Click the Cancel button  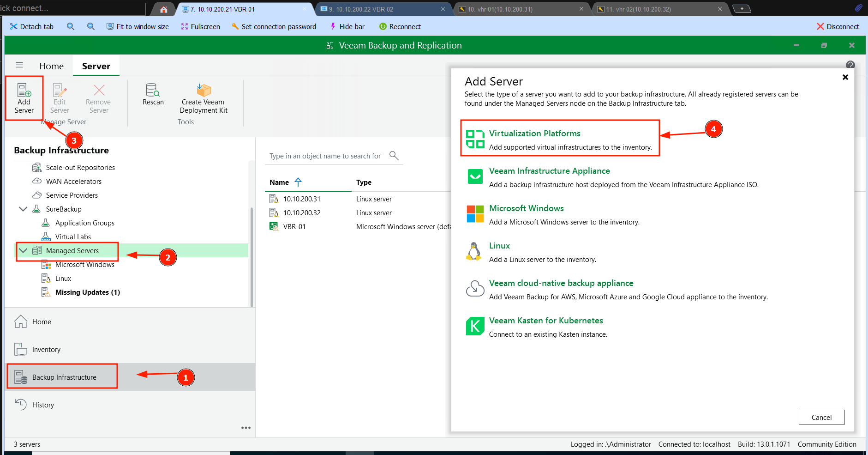[x=821, y=417]
